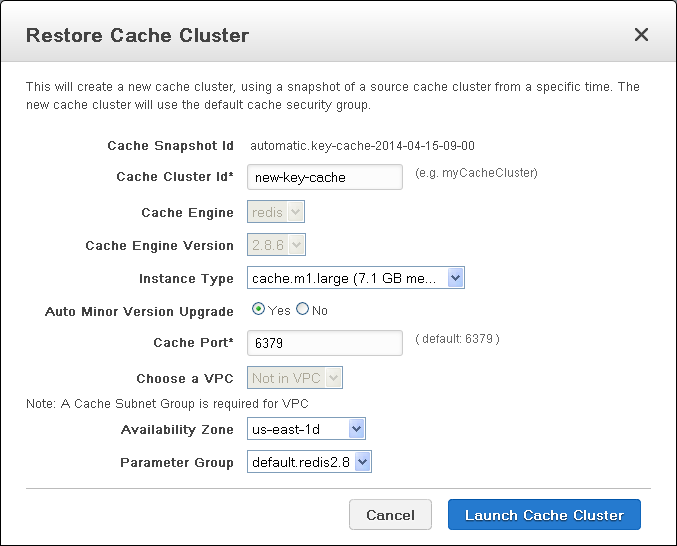Open the Instance Type dropdown
Screen dimensions: 677x546
pos(355,278)
